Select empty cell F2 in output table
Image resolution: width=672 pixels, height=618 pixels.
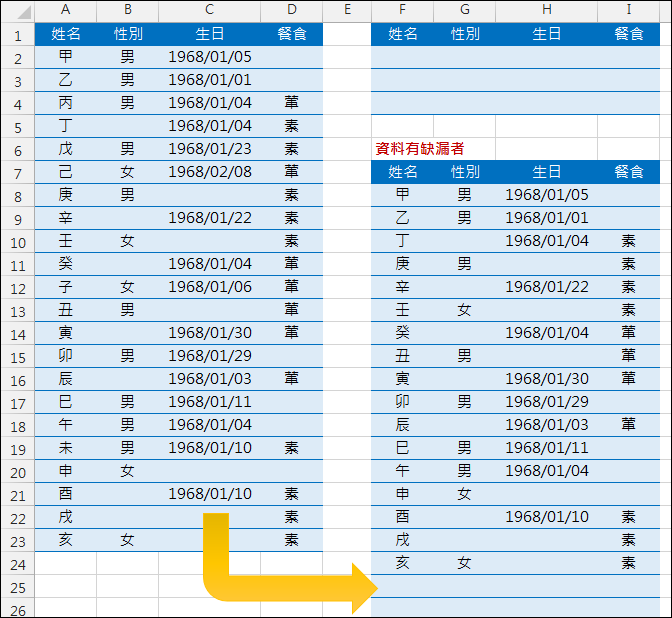(x=402, y=57)
